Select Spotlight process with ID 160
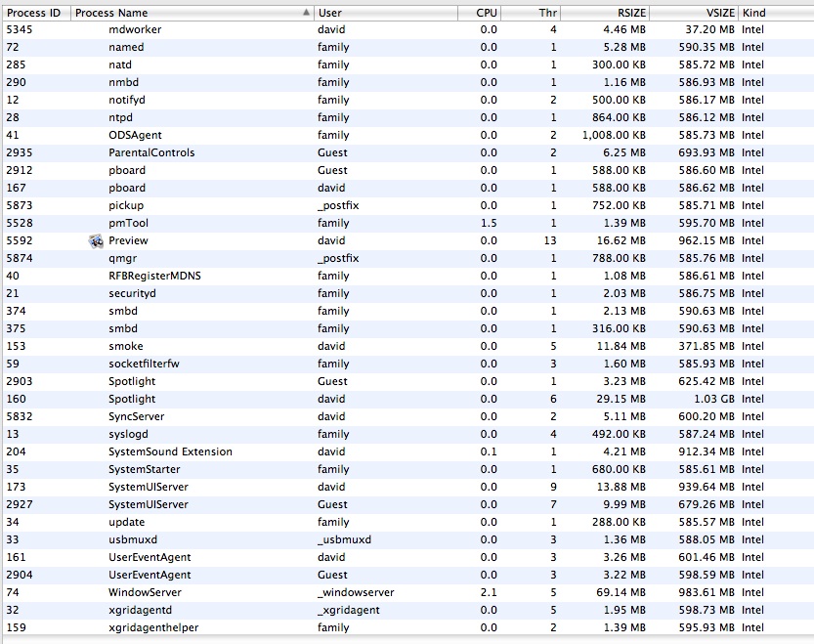This screenshot has height=644, width=814. pyautogui.click(x=407, y=399)
